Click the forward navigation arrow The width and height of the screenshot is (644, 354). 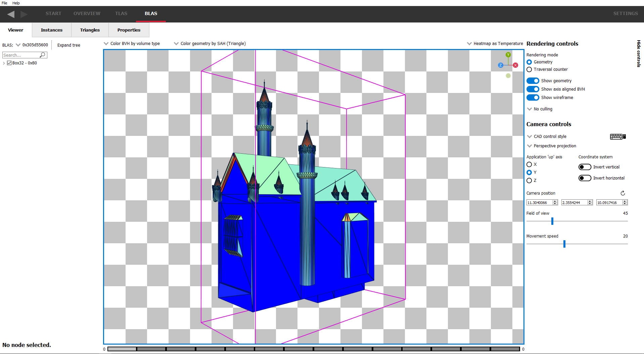24,14
